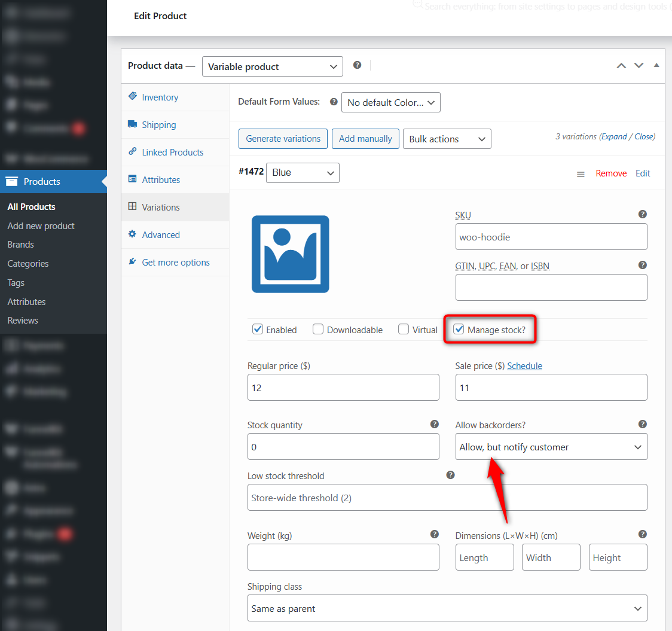Enable the Downloadable checkbox
The width and height of the screenshot is (672, 631).
coord(317,329)
